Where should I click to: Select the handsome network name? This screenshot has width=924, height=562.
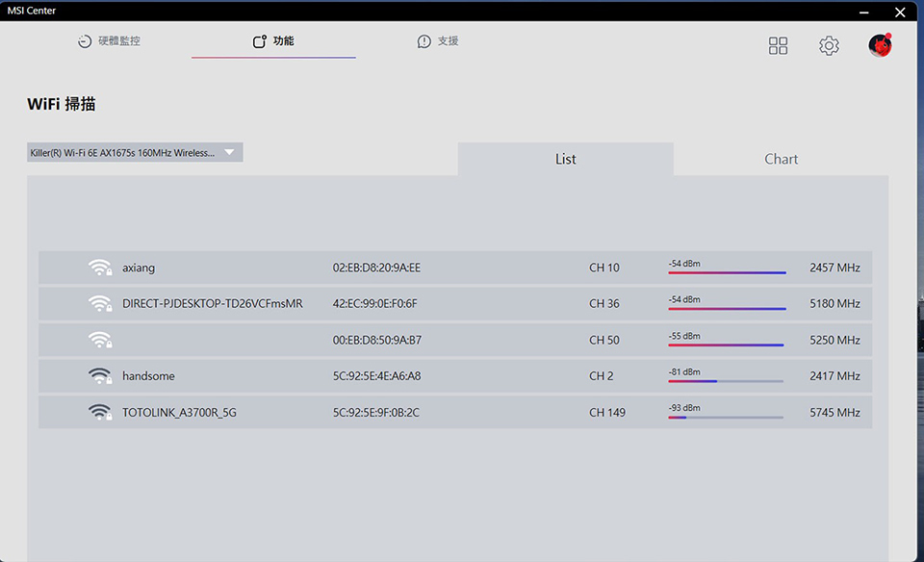[x=148, y=376]
